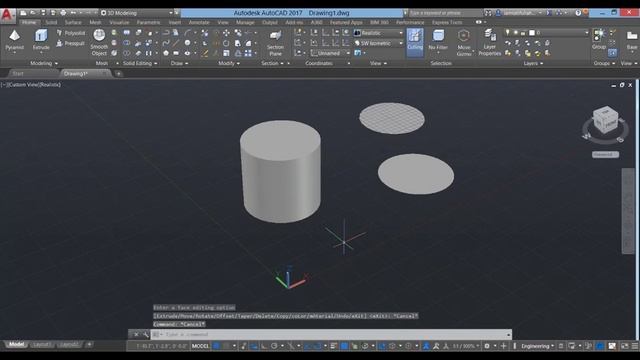
Task: Click the Sign In user icon
Action: pyautogui.click(x=498, y=13)
